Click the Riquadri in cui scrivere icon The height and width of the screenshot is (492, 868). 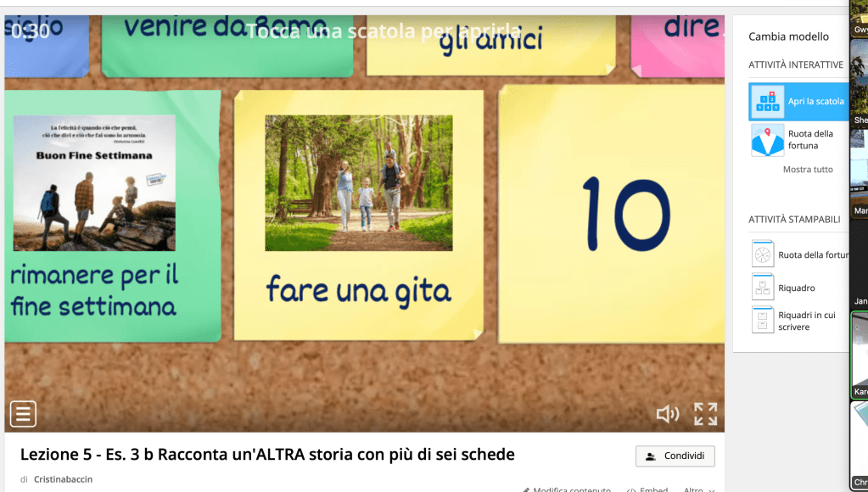click(763, 321)
